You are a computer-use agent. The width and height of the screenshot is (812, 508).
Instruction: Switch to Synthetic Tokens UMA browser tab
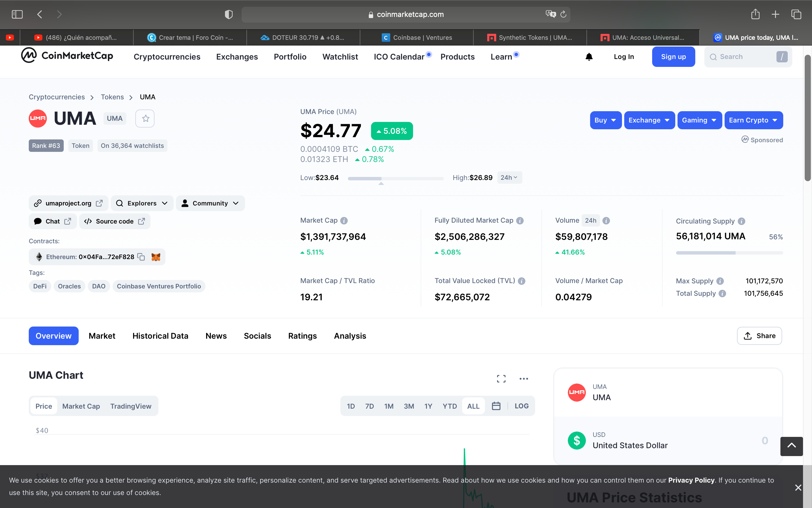pos(530,37)
